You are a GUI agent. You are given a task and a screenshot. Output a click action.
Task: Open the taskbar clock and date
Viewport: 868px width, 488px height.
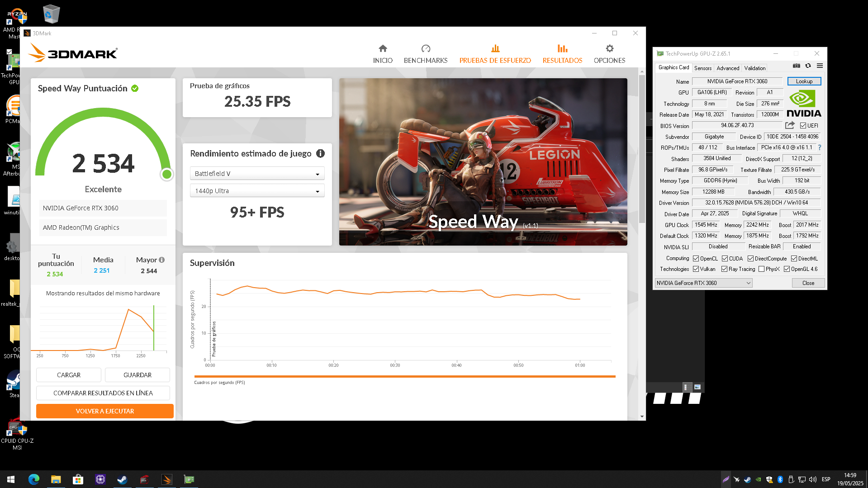click(850, 479)
